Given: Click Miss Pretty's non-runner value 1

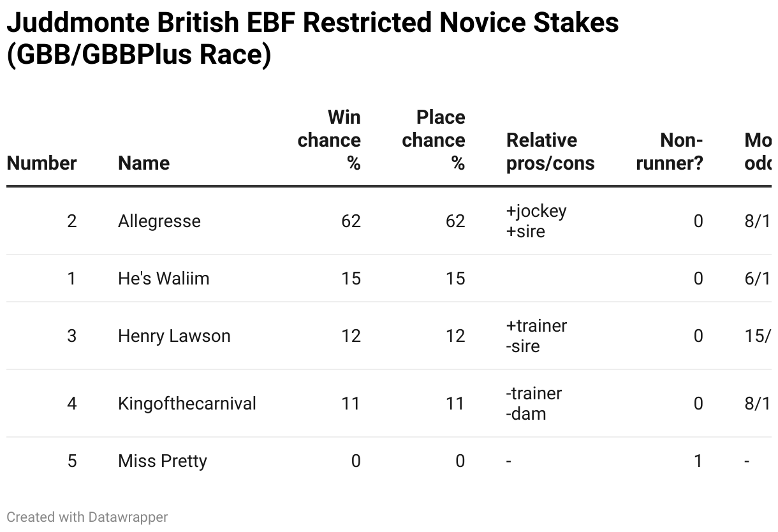Looking at the screenshot, I should pyautogui.click(x=698, y=461).
